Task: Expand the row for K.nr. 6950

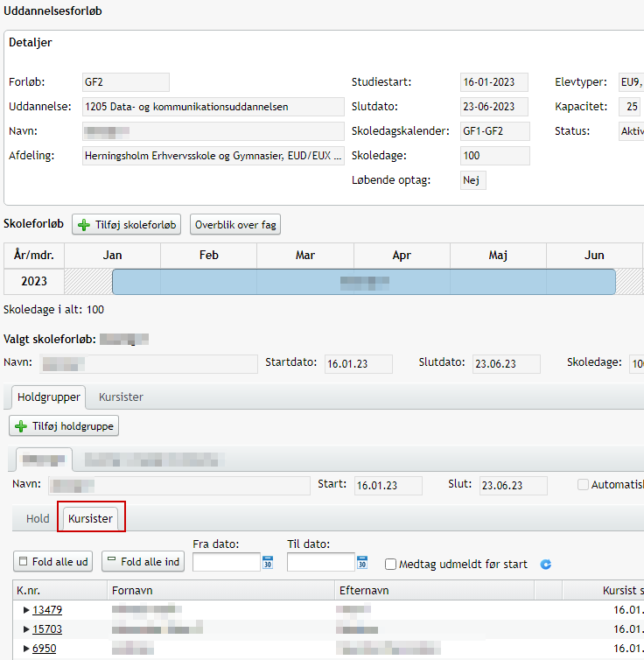Action: click(x=26, y=649)
